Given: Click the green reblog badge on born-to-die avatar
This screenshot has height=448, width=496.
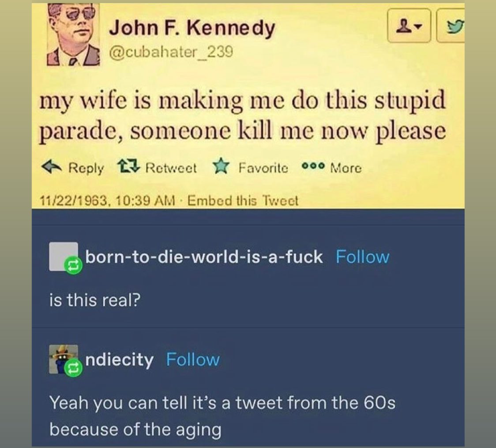Looking at the screenshot, I should click(74, 266).
